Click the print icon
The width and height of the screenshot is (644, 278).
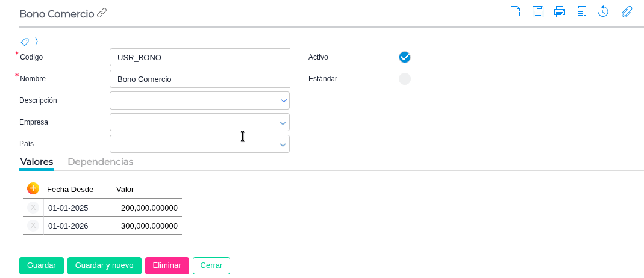click(560, 12)
